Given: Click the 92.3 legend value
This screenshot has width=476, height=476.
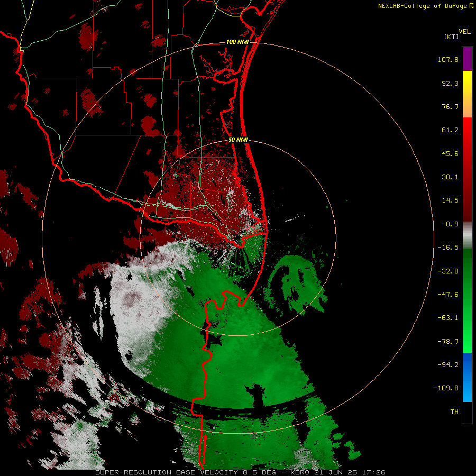Looking at the screenshot, I should click(x=450, y=83).
